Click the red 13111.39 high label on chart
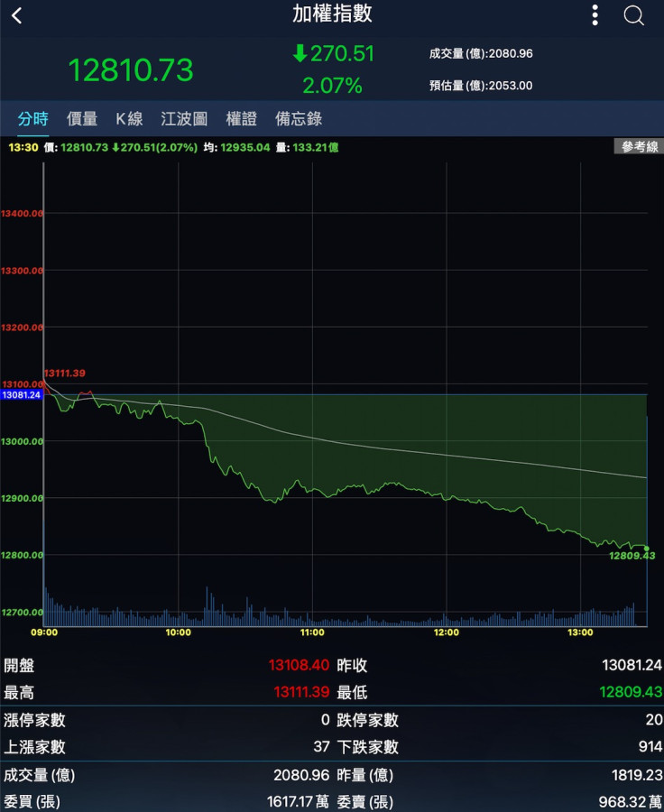 pyautogui.click(x=65, y=374)
